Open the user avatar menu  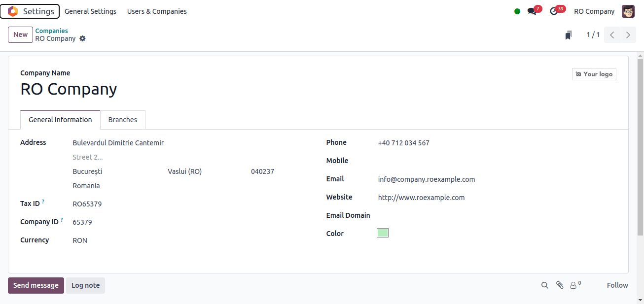(628, 11)
